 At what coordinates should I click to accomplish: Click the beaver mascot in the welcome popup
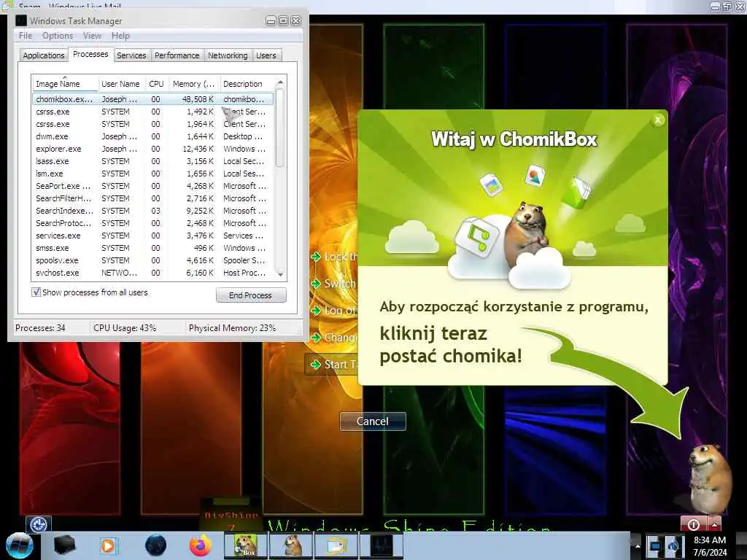526,233
